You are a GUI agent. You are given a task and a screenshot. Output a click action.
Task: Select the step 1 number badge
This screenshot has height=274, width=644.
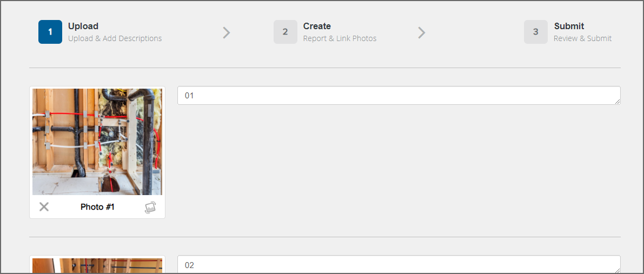click(x=50, y=32)
